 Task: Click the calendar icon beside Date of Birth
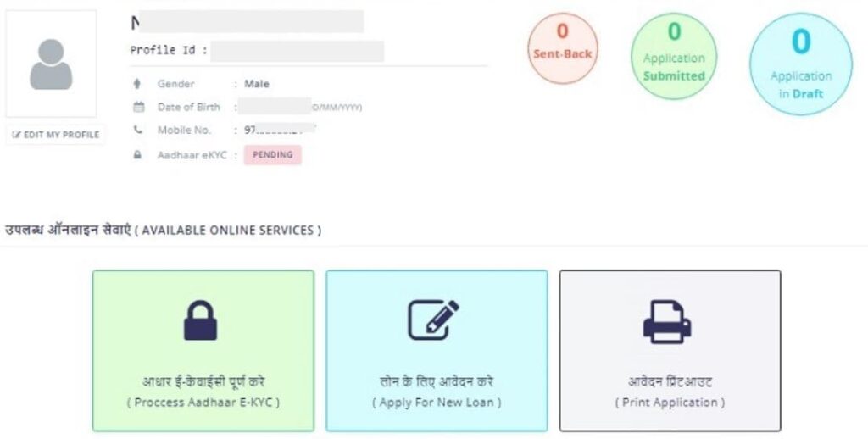[138, 108]
